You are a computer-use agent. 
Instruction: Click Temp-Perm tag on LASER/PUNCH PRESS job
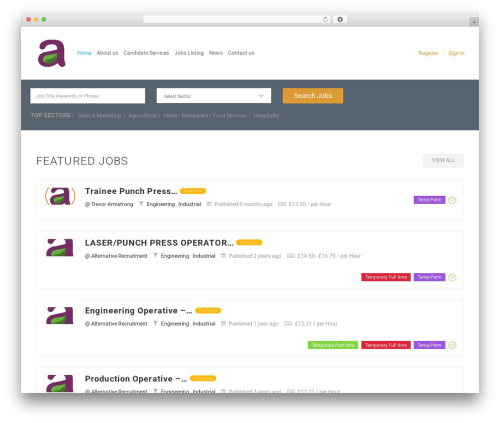(429, 277)
